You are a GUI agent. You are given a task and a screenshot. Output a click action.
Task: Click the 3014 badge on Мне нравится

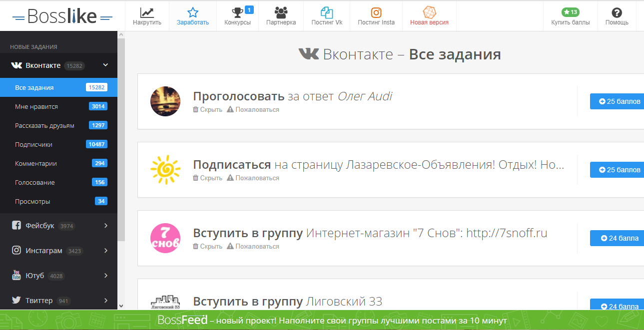98,106
